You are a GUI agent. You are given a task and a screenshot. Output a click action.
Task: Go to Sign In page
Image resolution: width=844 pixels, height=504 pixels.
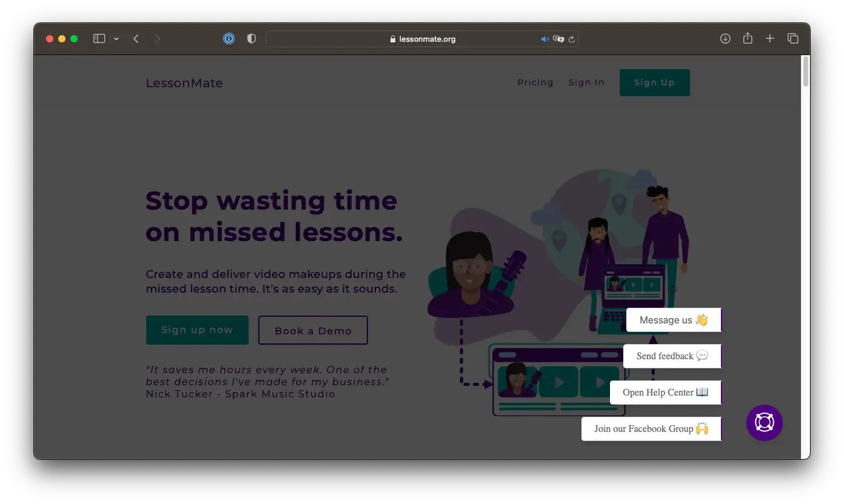click(x=586, y=82)
